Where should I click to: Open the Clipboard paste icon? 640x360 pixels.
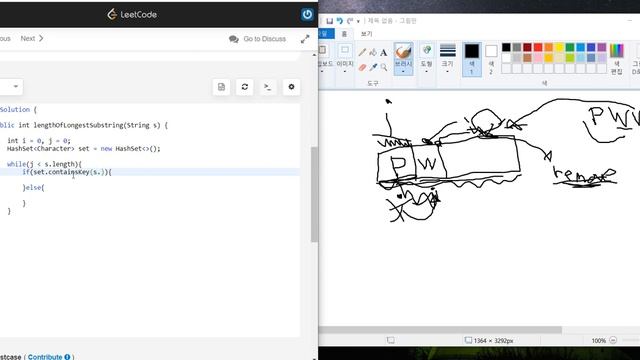323,51
